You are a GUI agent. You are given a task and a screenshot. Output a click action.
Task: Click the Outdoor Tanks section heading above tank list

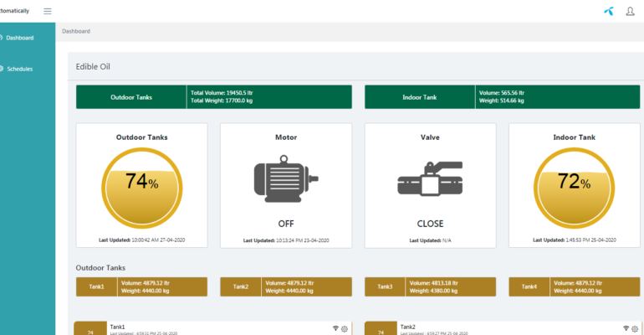100,268
